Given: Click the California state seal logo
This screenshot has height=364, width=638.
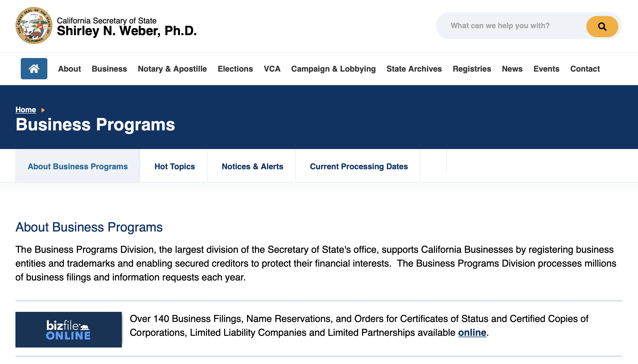Looking at the screenshot, I should tap(34, 26).
